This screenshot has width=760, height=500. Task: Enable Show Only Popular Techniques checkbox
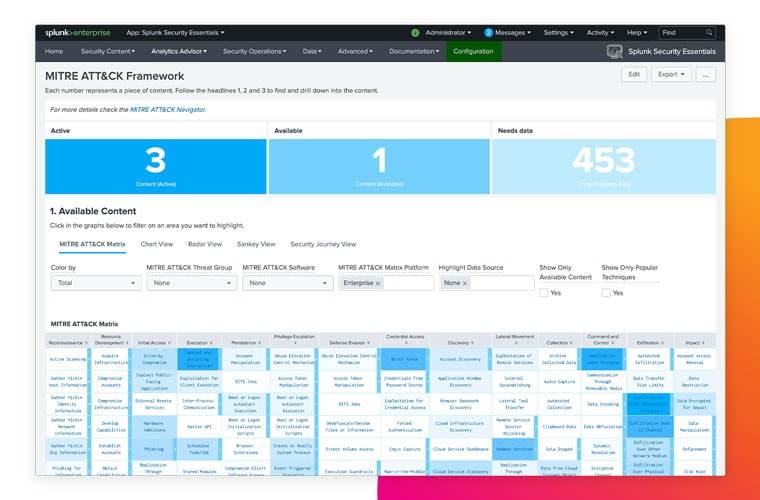point(606,293)
